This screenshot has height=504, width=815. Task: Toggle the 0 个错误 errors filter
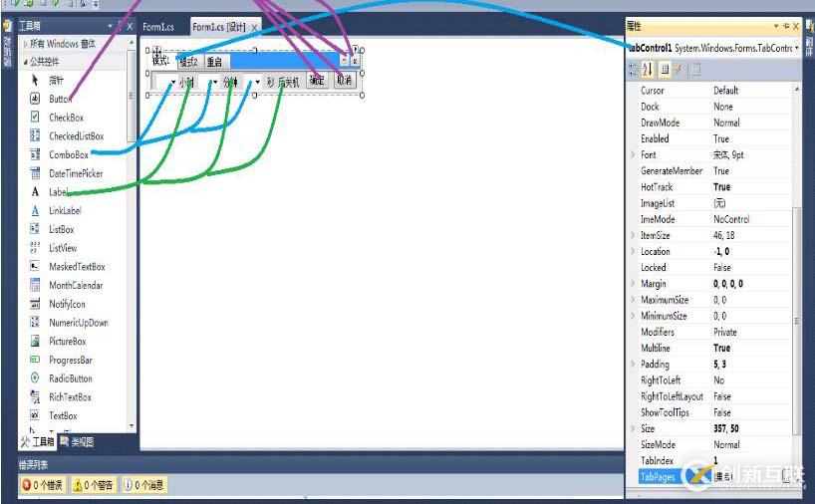pyautogui.click(x=43, y=485)
